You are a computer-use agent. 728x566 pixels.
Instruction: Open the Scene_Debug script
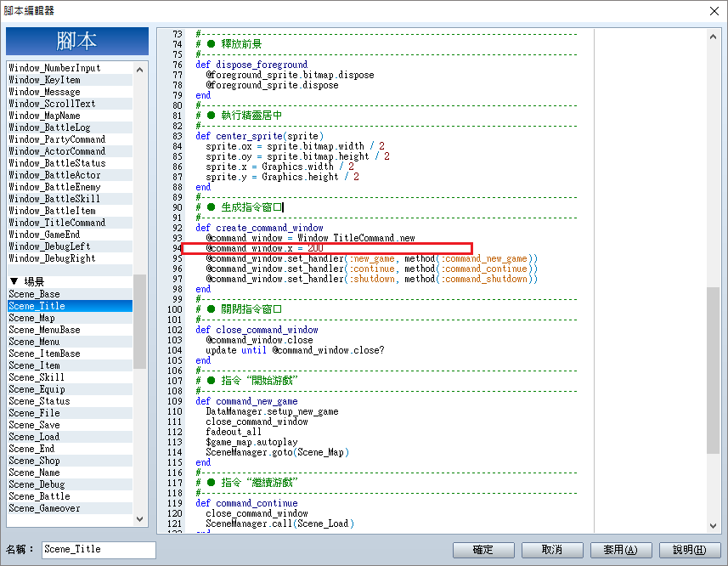(x=71, y=484)
